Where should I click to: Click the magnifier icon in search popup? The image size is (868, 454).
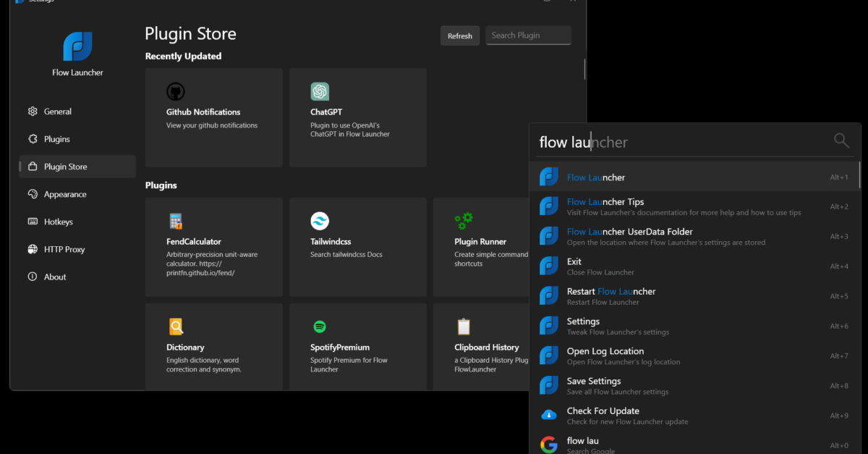841,140
